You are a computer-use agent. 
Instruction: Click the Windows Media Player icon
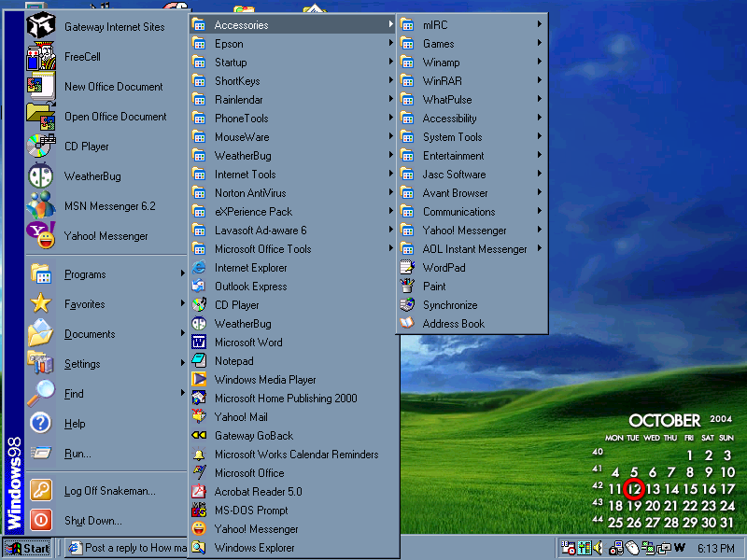point(199,379)
